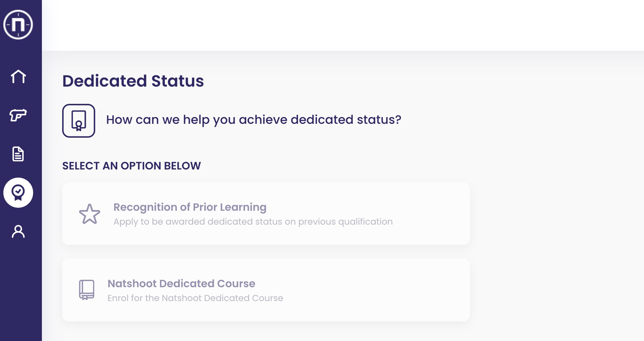644x341 pixels.
Task: Click the 'How can we help you' question text
Action: [x=253, y=120]
